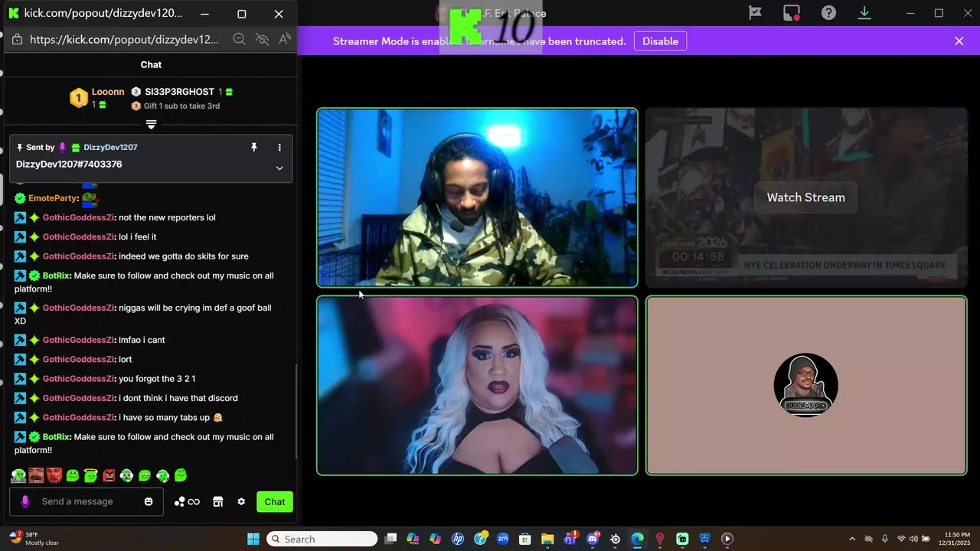Open the pinned message three-dot options menu
The image size is (980, 551).
point(279,147)
